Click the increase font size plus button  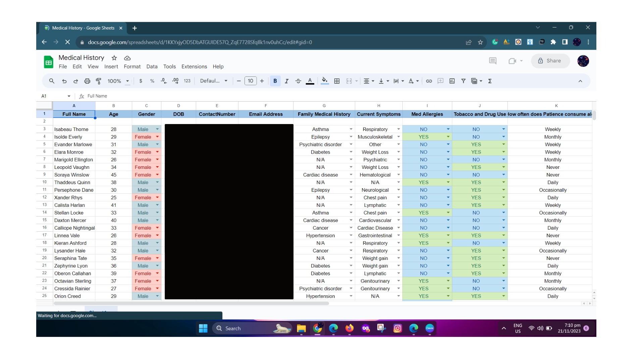click(x=262, y=81)
